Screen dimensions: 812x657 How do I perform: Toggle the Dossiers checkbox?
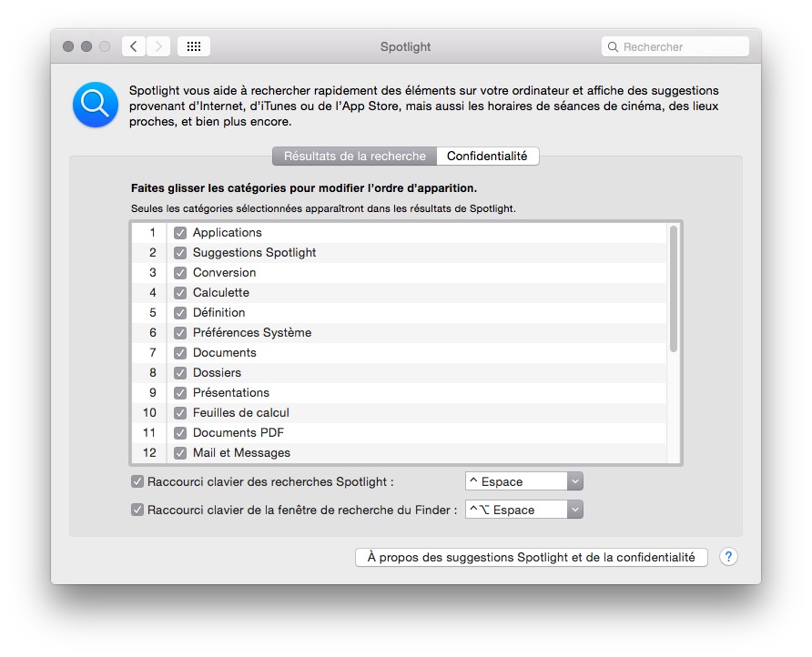(x=180, y=373)
